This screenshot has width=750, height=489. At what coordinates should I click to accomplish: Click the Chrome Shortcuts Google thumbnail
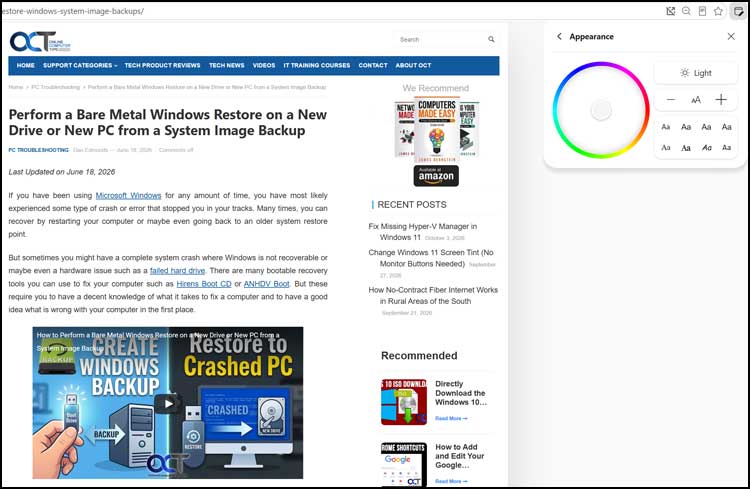click(x=404, y=464)
